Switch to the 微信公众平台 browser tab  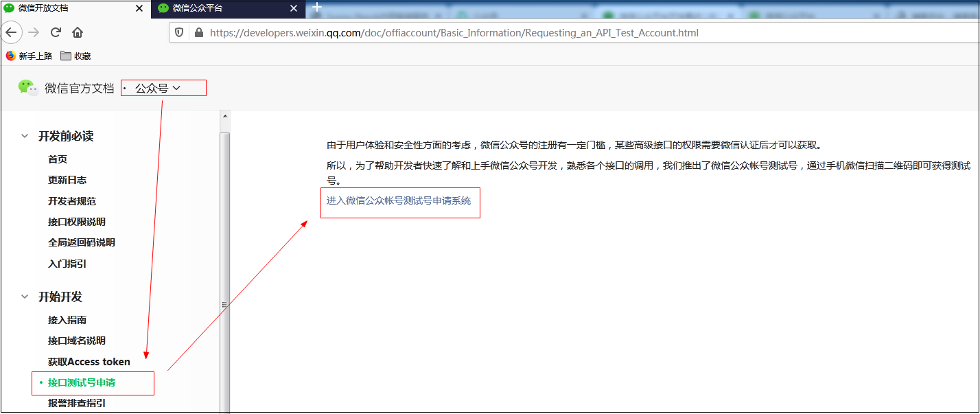226,8
